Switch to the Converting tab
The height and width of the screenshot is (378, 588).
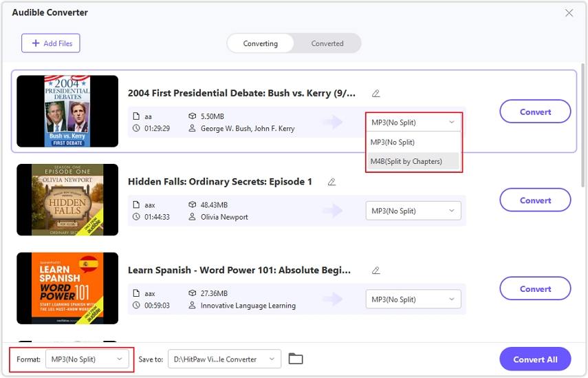[260, 43]
